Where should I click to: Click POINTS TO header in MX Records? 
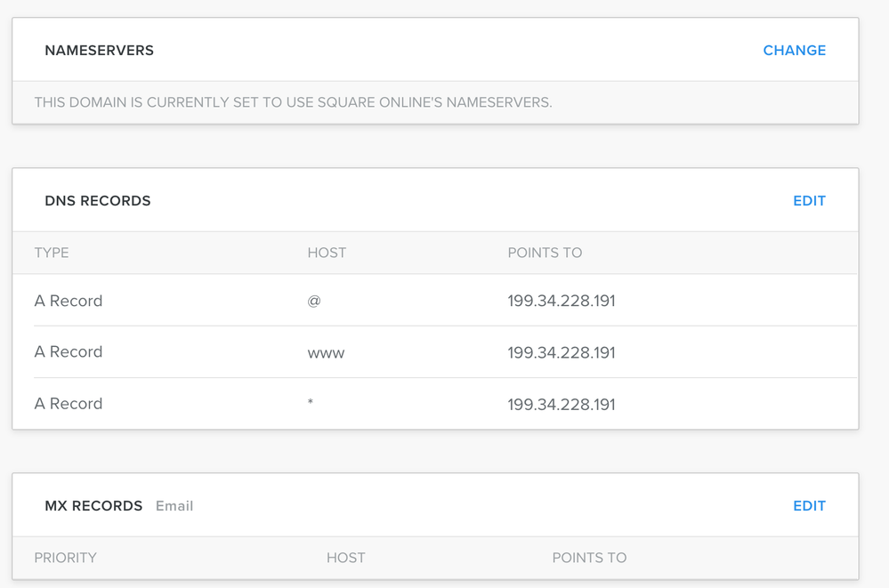[x=589, y=558]
